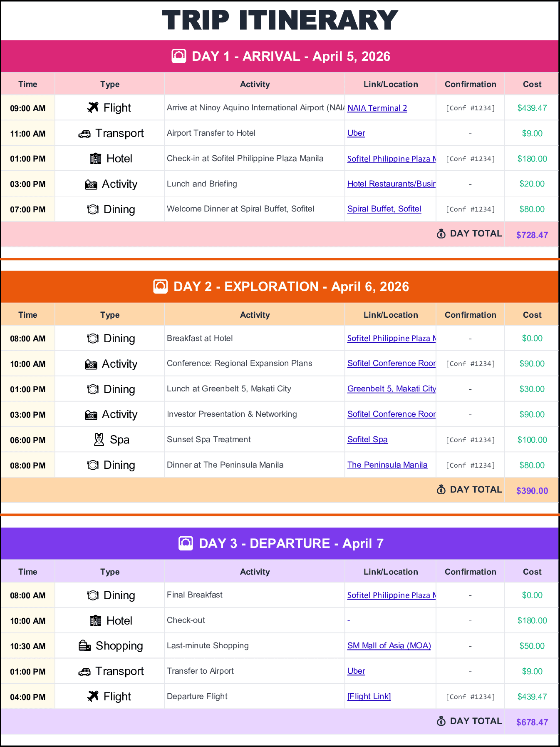Click the Shopping type label
560x747 pixels.
[119, 646]
